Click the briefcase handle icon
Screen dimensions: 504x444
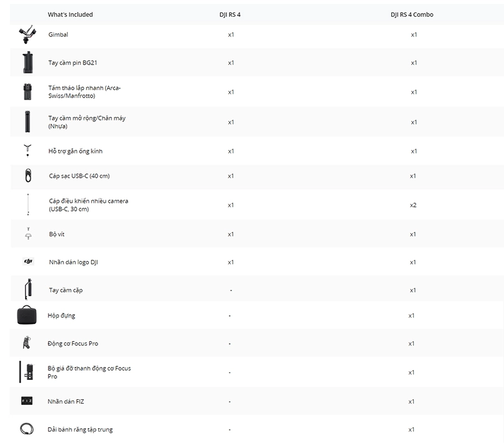(27, 290)
